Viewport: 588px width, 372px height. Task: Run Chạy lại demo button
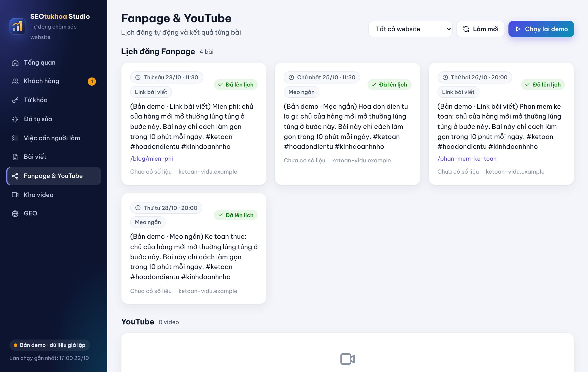pos(541,29)
